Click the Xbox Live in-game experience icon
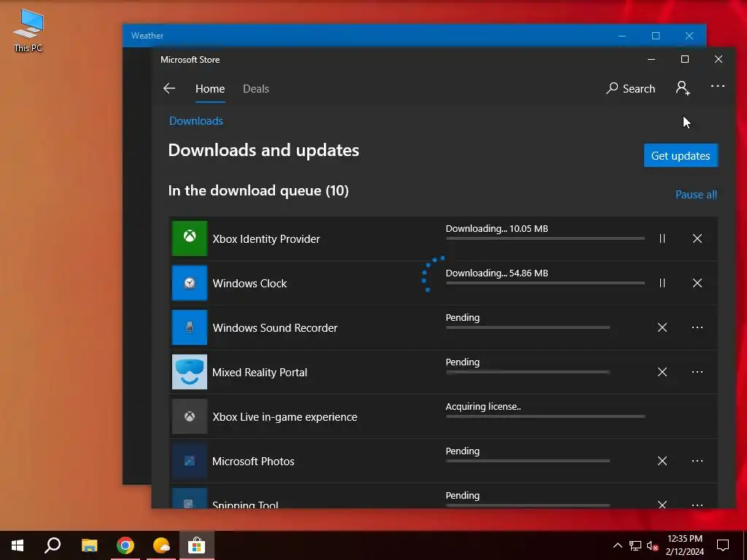747x560 pixels. point(190,416)
